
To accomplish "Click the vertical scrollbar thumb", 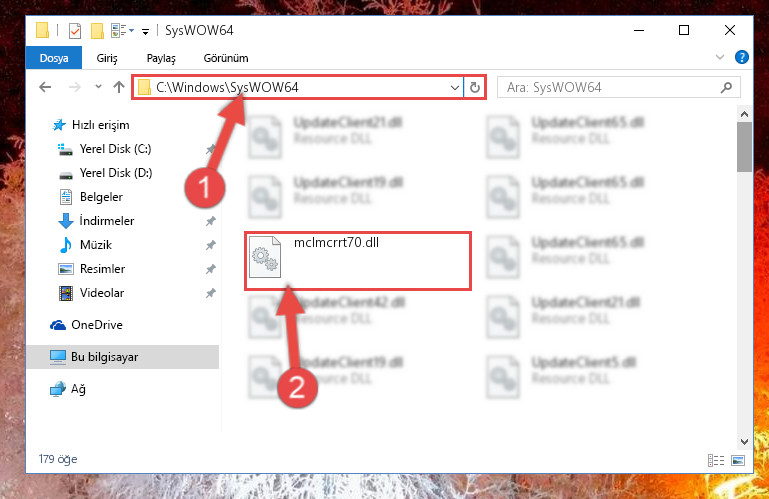I will coord(744,147).
